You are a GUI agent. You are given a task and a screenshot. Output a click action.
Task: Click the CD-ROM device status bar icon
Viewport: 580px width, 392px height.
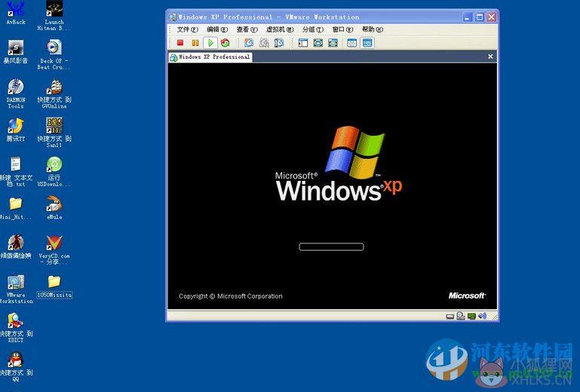pyautogui.click(x=461, y=316)
